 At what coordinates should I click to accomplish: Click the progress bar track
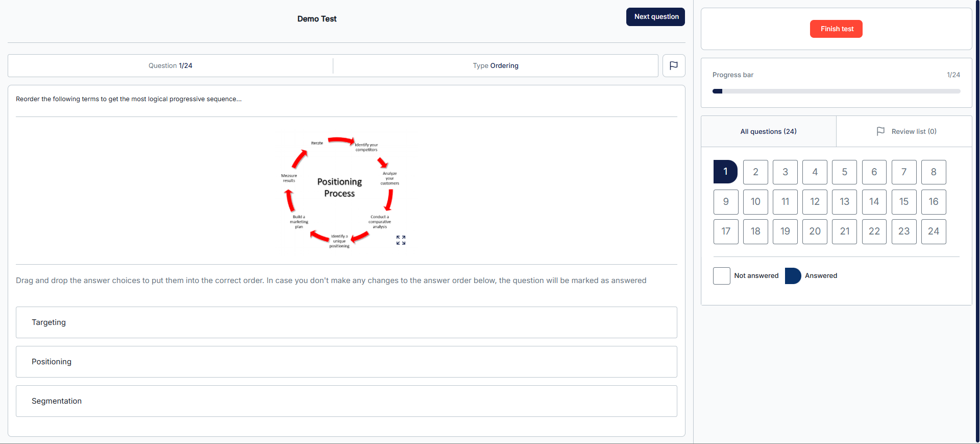point(836,91)
